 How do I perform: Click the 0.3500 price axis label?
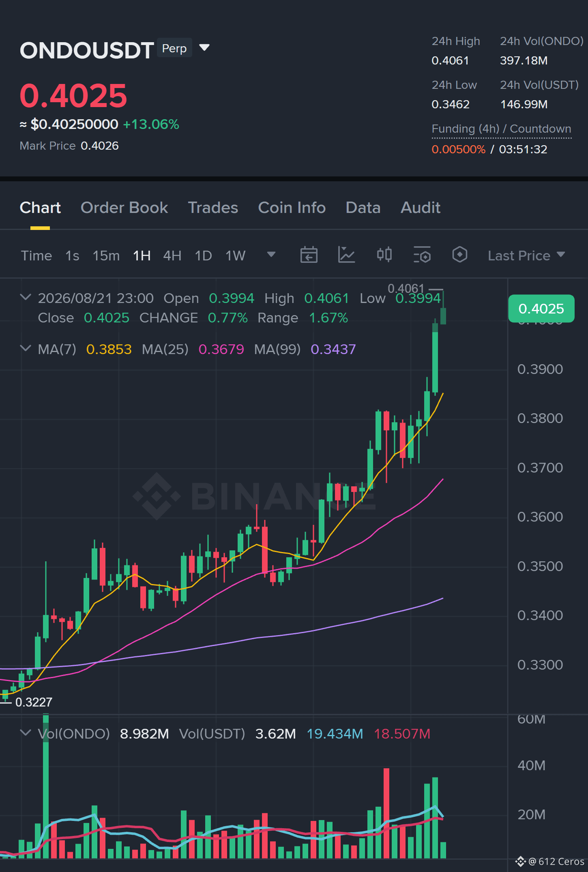point(540,566)
